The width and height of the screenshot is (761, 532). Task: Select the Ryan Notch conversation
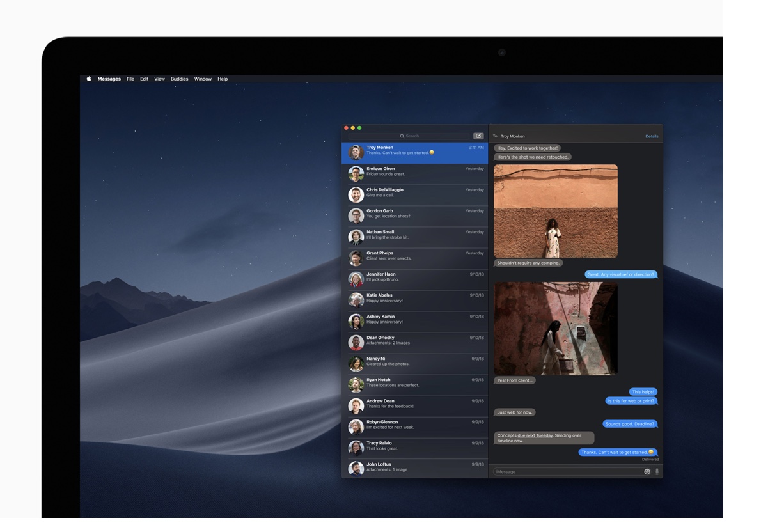point(416,385)
